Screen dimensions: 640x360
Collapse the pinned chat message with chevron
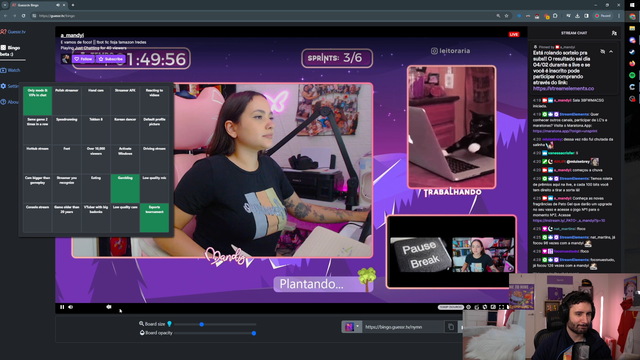coord(611,52)
